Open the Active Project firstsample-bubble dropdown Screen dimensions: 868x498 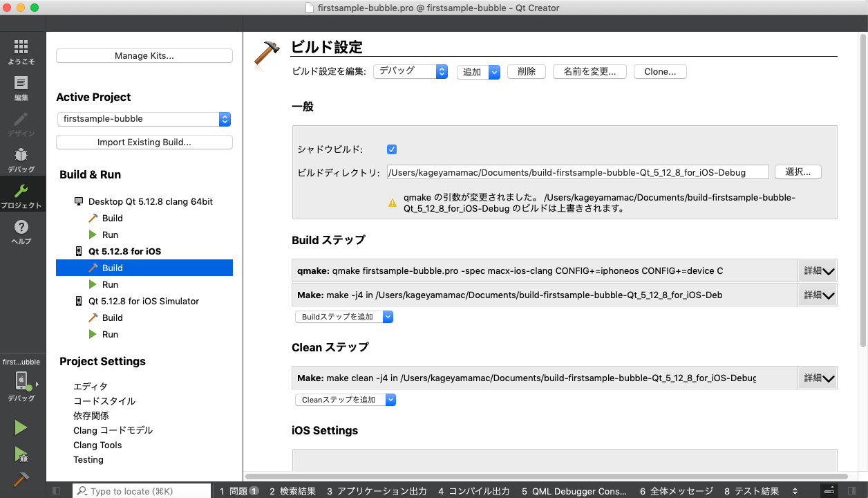click(x=144, y=119)
